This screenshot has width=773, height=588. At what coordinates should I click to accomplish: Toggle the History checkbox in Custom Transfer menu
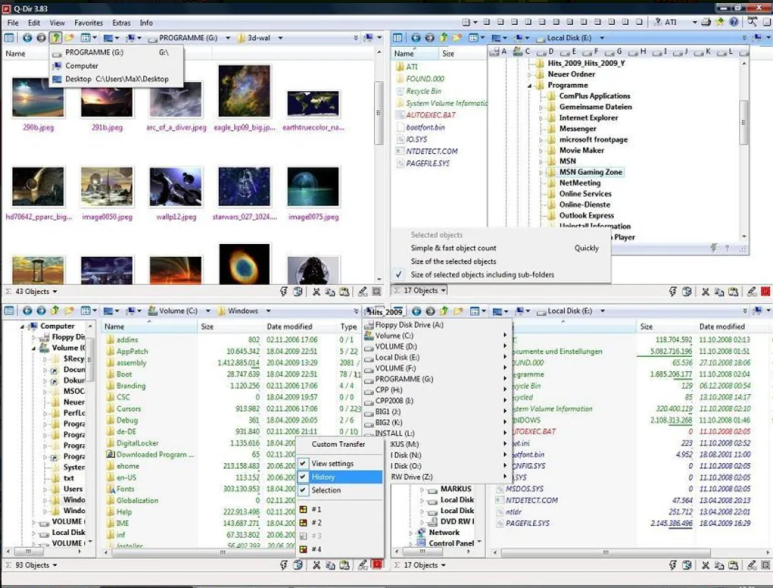tap(304, 477)
